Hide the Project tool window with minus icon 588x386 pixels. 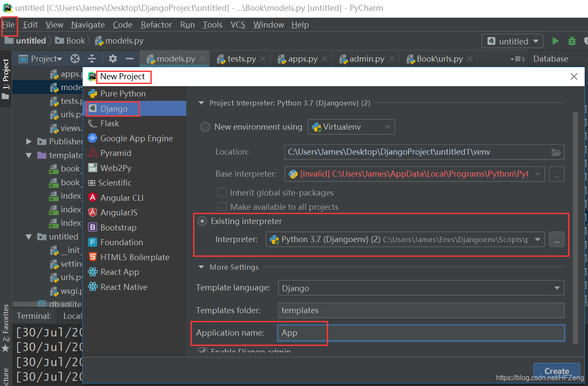[129, 59]
